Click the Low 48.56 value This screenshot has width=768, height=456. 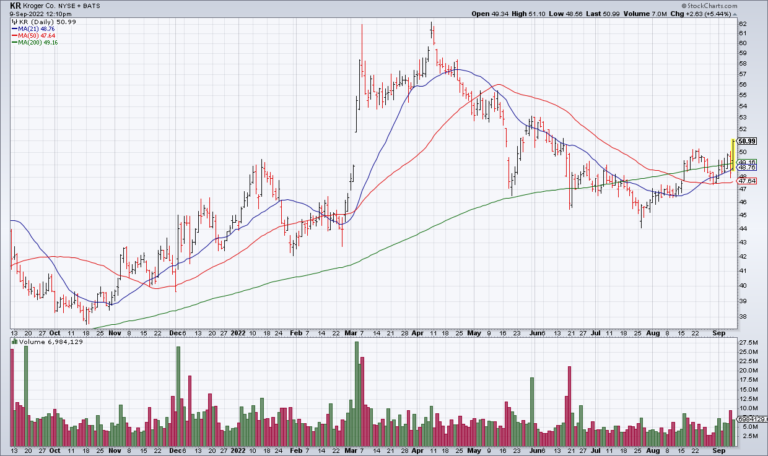(565, 14)
